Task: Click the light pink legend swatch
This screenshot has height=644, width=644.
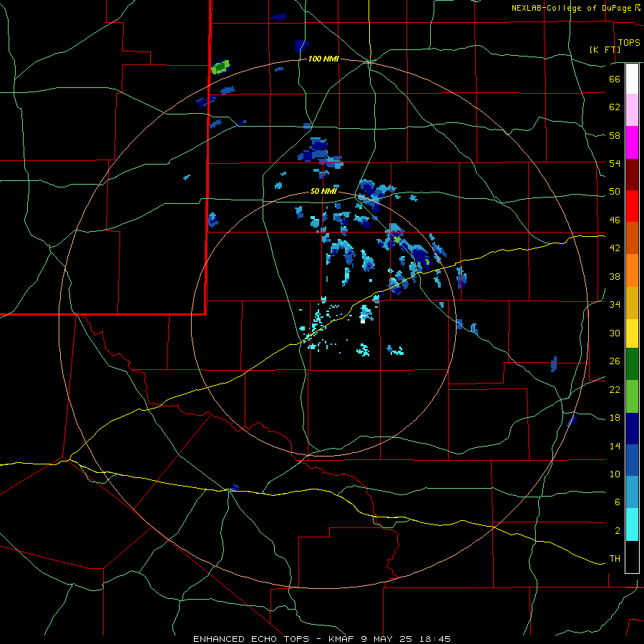Action: (x=632, y=110)
